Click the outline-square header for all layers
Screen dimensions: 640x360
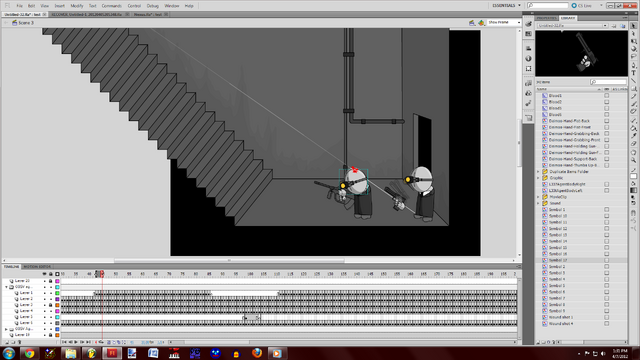(x=57, y=274)
